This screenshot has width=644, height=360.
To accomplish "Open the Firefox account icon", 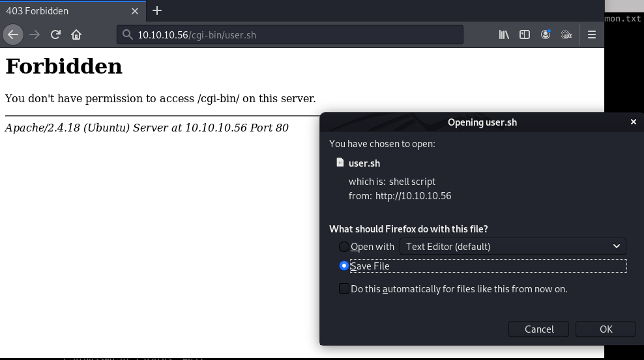I will coord(546,35).
